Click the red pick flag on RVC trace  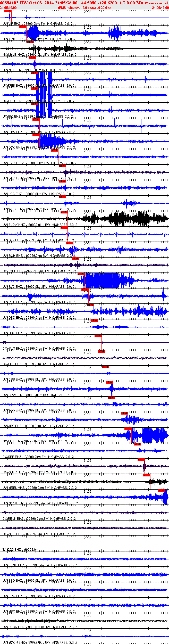[x=81, y=274]
